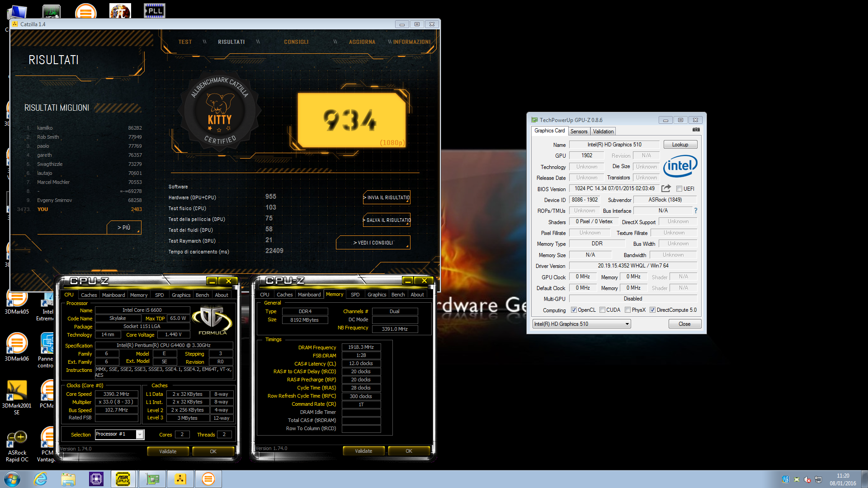The height and width of the screenshot is (488, 868).
Task: Click Lookup button in GPU-Z
Action: (x=680, y=145)
